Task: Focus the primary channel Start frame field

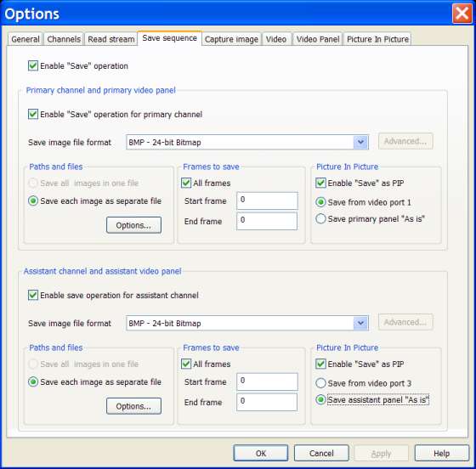Action: click(x=267, y=201)
